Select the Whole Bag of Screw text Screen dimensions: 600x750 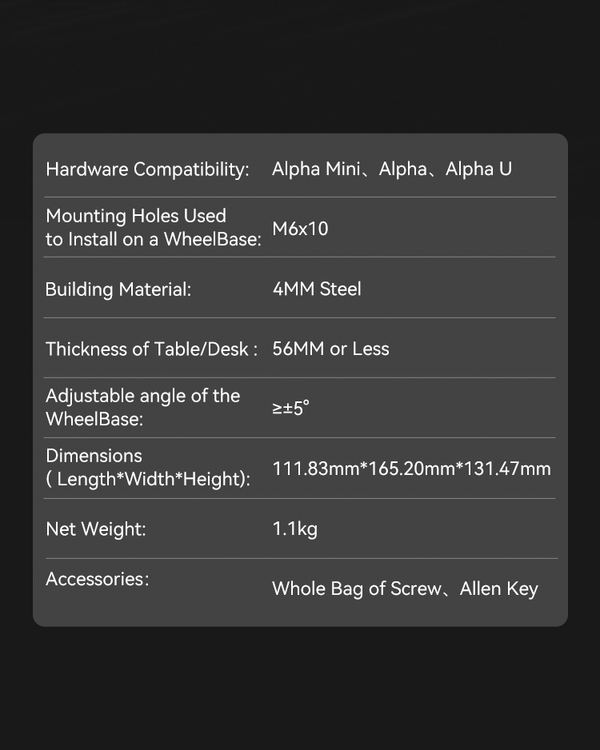[355, 589]
